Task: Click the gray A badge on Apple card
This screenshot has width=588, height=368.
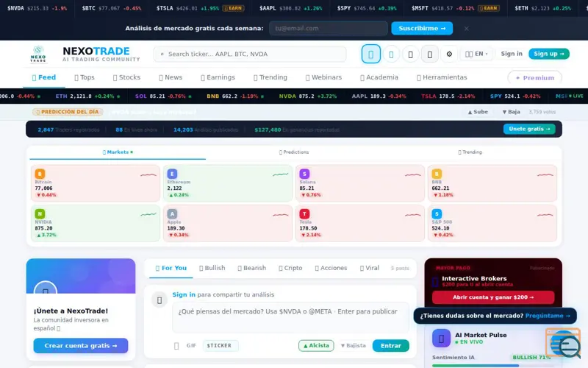Action: click(172, 213)
